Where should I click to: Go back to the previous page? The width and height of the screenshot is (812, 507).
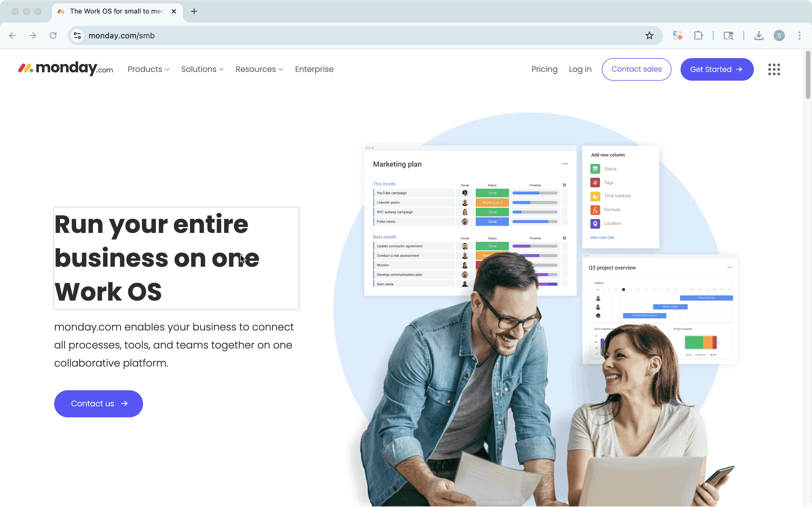click(13, 36)
